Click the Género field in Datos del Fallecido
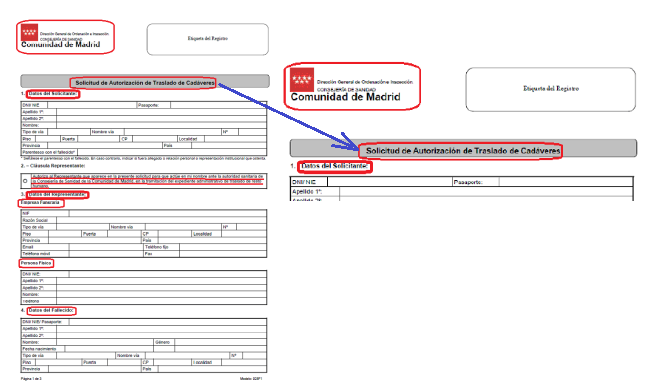The image size is (647, 390). 221,342
